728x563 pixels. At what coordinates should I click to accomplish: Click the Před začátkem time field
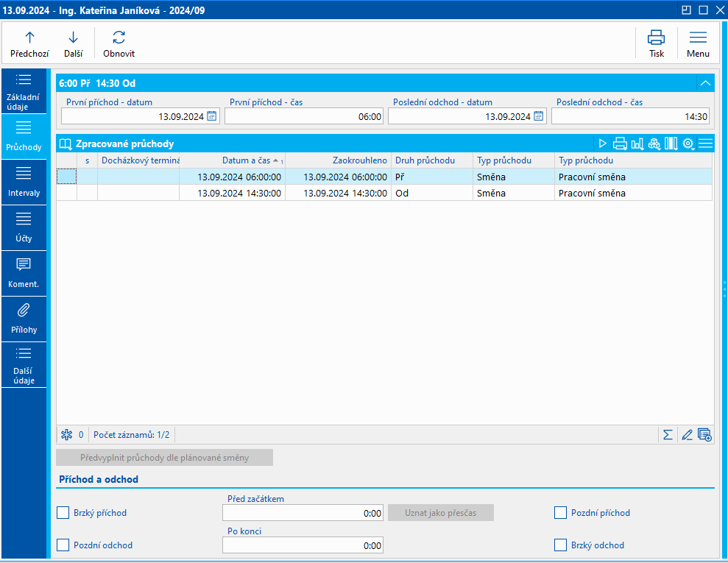(303, 513)
